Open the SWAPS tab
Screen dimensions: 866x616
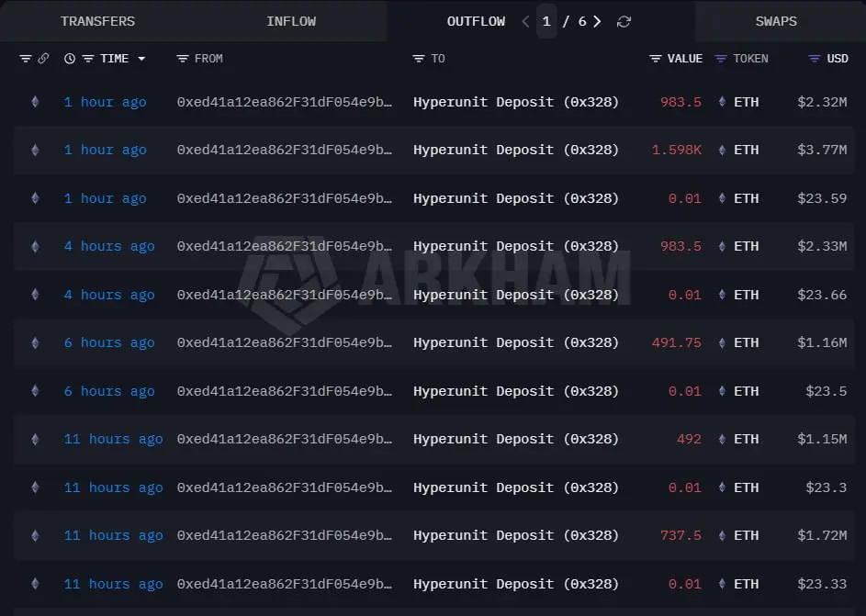point(776,21)
